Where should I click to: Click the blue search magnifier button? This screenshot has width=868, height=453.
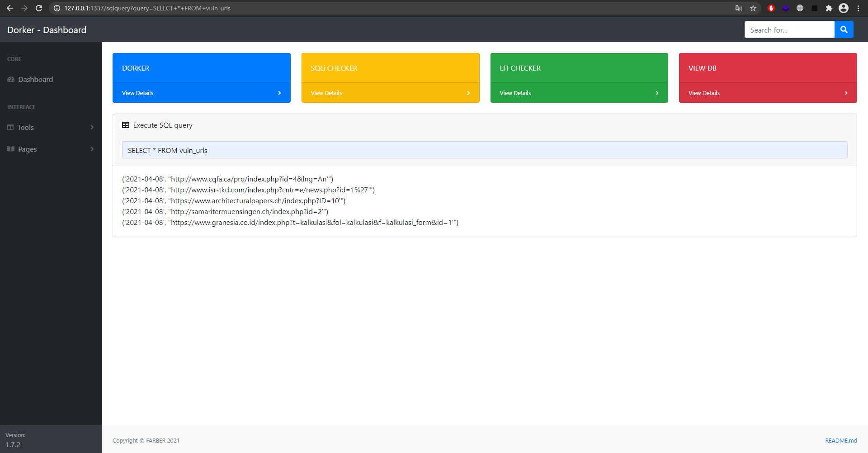pos(844,30)
